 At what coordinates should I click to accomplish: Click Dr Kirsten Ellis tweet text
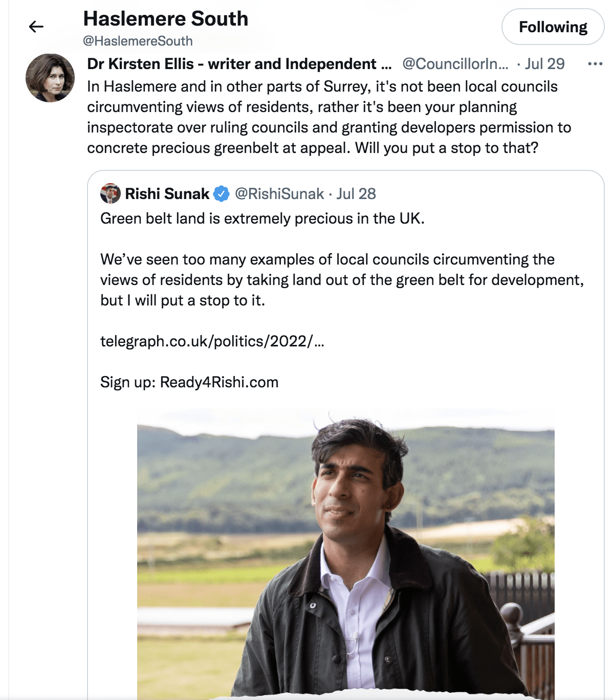click(327, 117)
